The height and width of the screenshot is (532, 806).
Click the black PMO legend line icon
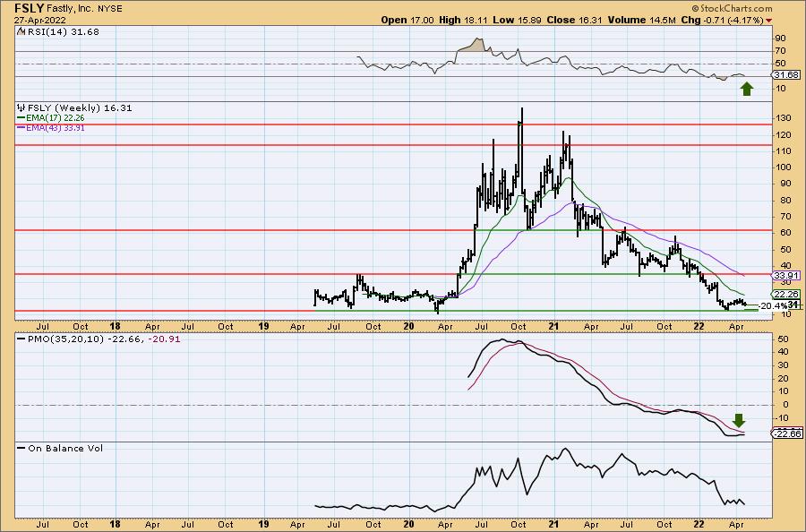(21, 339)
